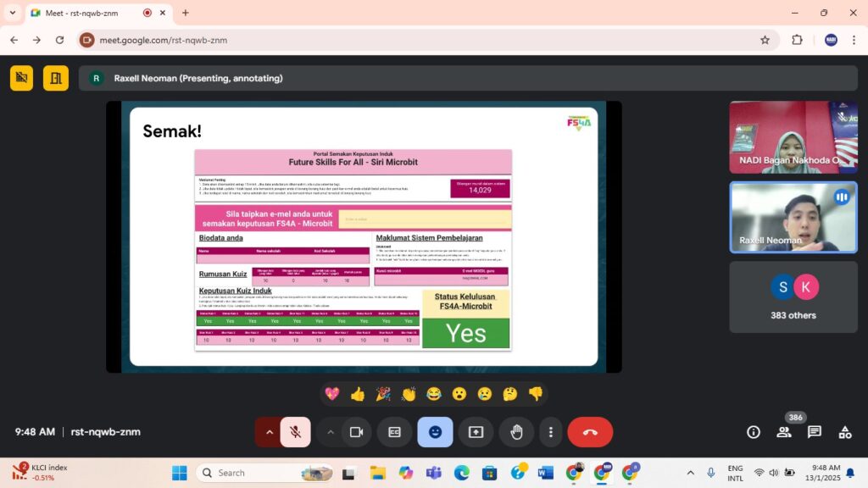Click the yellow door-shaped icon beside presenter bar

[x=56, y=78]
